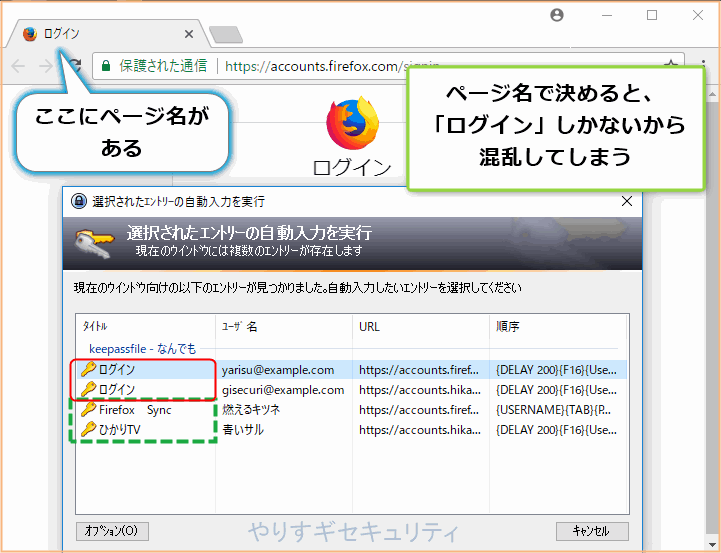This screenshot has width=721, height=553.
Task: Click the KeePass lock icon in dialog title
Action: (79, 201)
